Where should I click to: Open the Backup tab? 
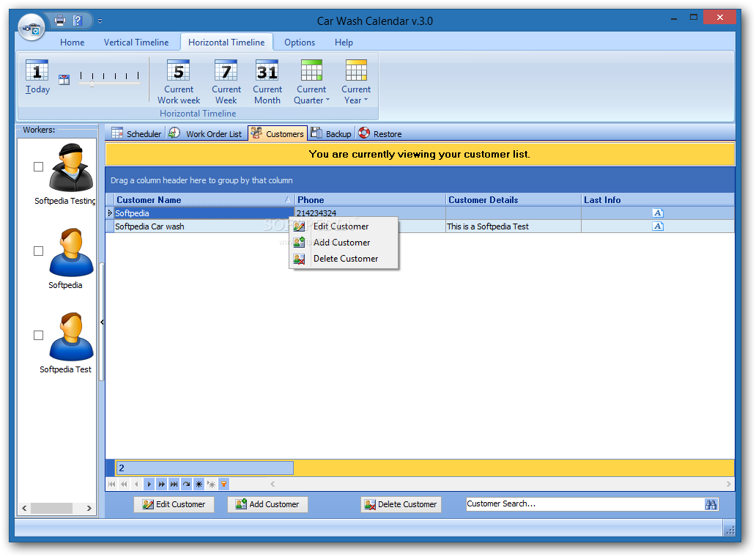click(331, 133)
